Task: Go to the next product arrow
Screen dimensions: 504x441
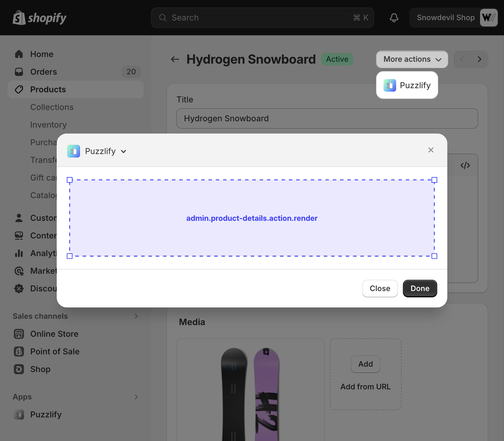Action: pyautogui.click(x=479, y=59)
